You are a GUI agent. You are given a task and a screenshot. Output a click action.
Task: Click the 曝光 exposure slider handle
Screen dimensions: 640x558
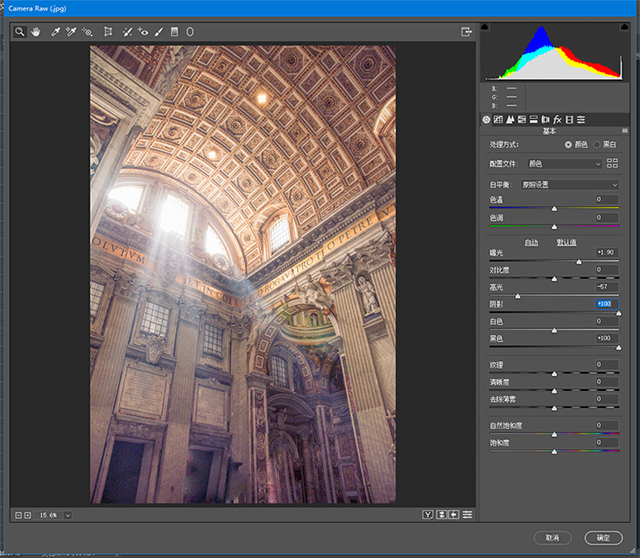click(x=579, y=262)
